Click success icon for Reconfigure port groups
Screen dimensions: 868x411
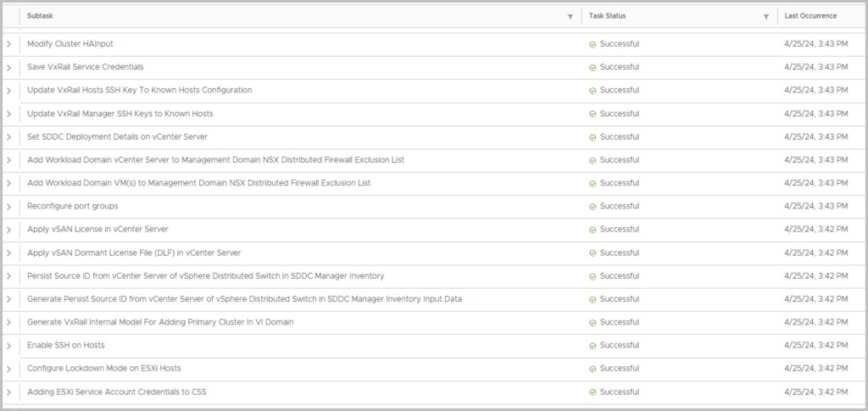click(x=593, y=207)
